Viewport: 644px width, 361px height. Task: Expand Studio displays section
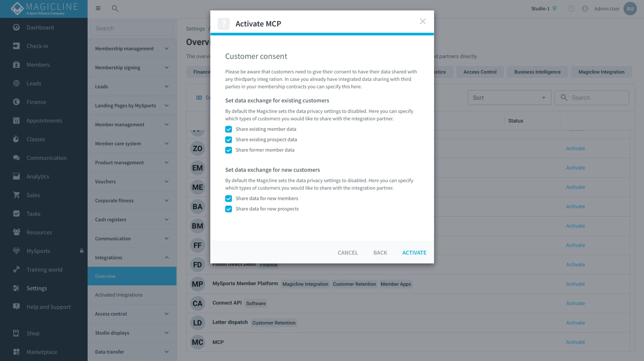(x=132, y=333)
